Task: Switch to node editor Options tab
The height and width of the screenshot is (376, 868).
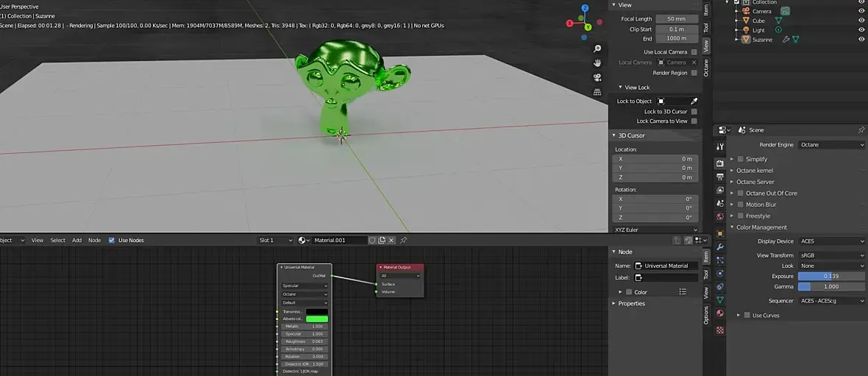Action: [706, 315]
